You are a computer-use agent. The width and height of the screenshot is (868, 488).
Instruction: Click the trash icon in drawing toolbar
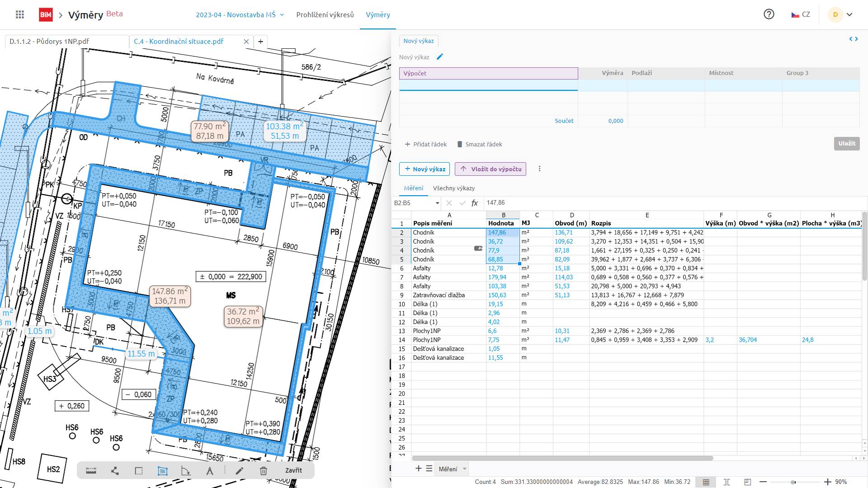264,471
